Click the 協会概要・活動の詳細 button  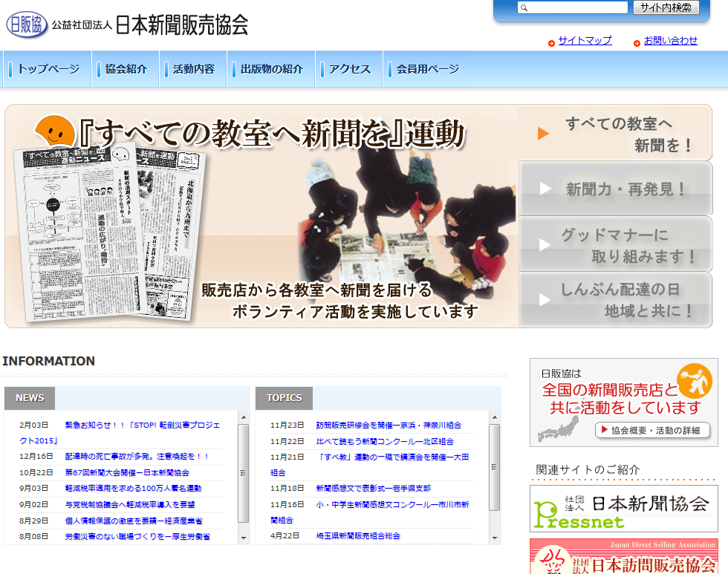pyautogui.click(x=653, y=430)
